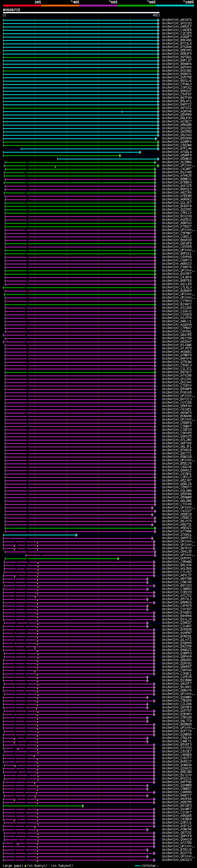Screen dimensions: 197x868
Task: Click the cyan alignment bar of UniRef100_Q56WU3
Action: pos(108,159)
